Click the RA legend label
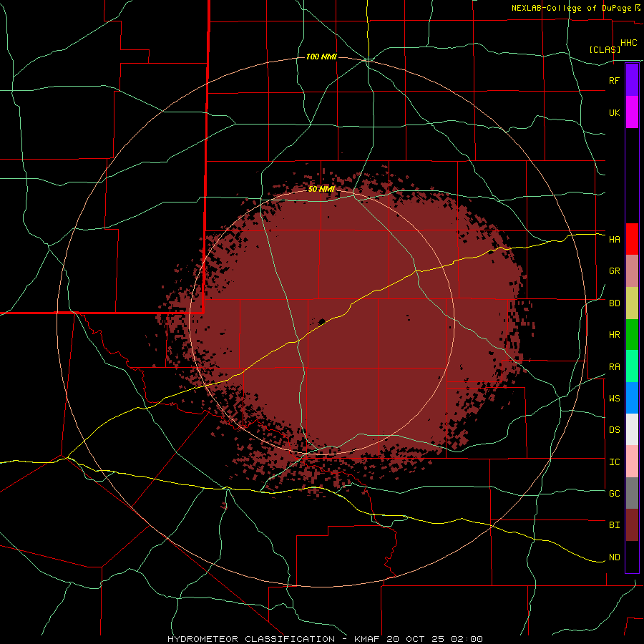644x644 pixels. coord(614,367)
